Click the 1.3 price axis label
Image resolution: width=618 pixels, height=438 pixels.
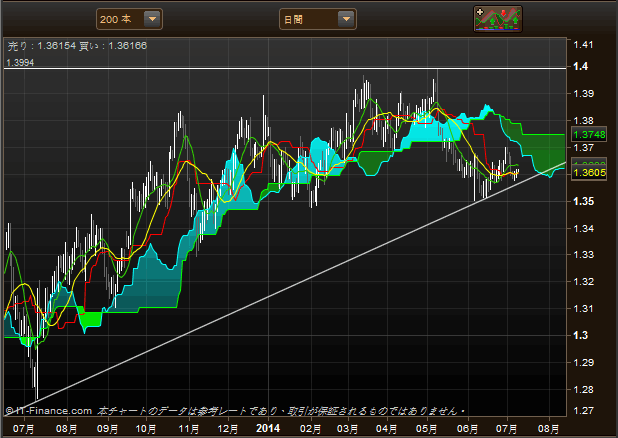tap(581, 335)
